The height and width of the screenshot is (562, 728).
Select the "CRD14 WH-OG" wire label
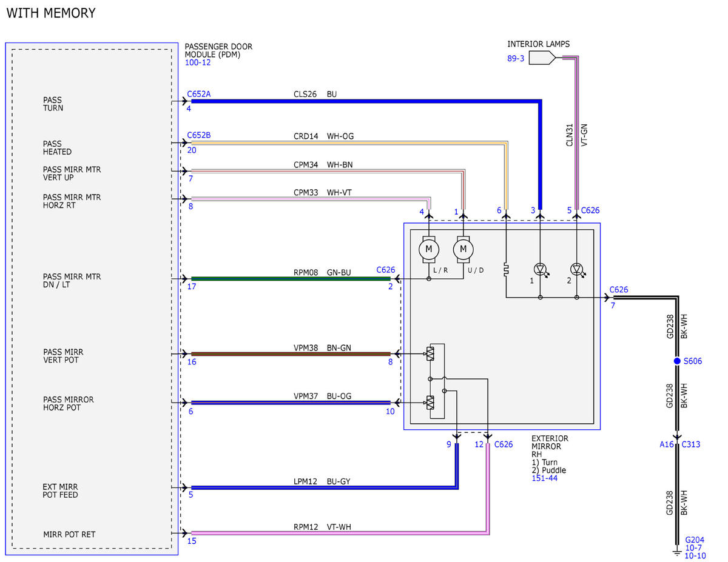tap(323, 136)
